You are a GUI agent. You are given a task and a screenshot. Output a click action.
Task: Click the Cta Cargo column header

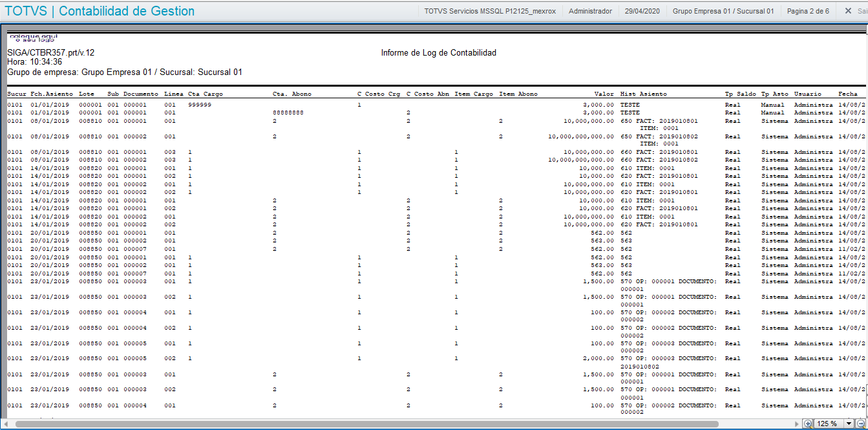pyautogui.click(x=206, y=94)
